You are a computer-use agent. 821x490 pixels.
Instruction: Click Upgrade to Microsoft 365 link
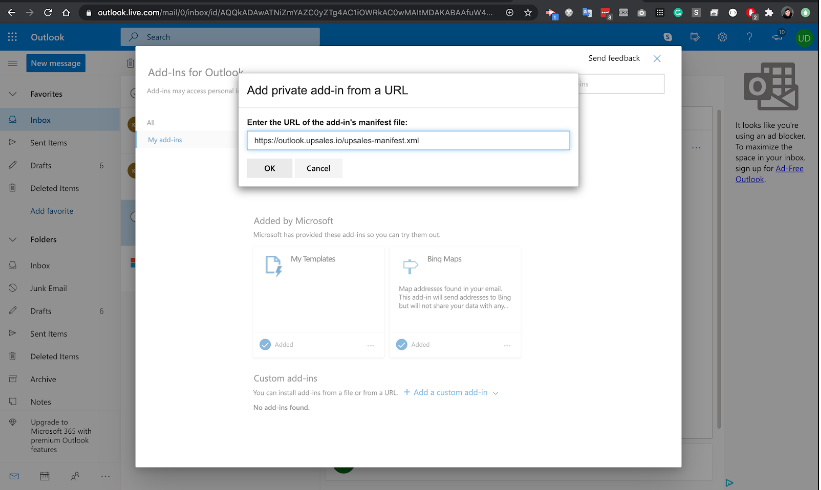(60, 436)
